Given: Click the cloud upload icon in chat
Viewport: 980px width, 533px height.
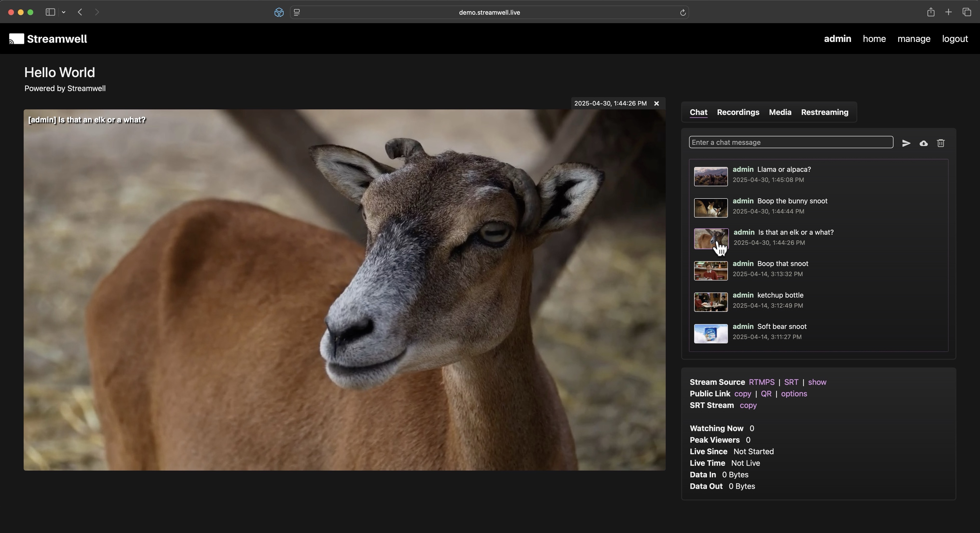Looking at the screenshot, I should coord(923,143).
